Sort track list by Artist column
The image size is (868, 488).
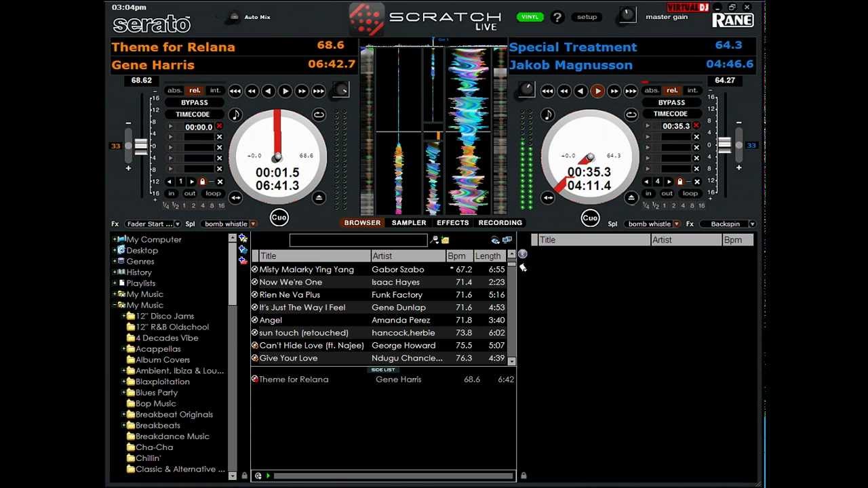click(408, 256)
